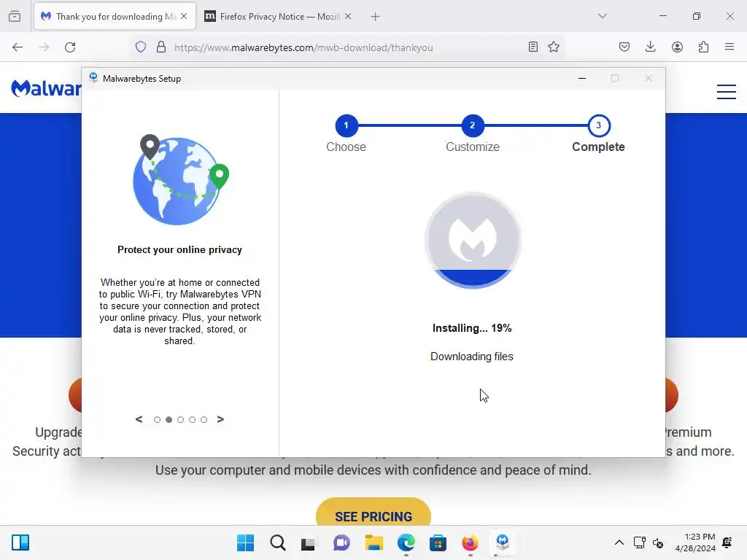Click Protect your online privacy heading

point(179,249)
